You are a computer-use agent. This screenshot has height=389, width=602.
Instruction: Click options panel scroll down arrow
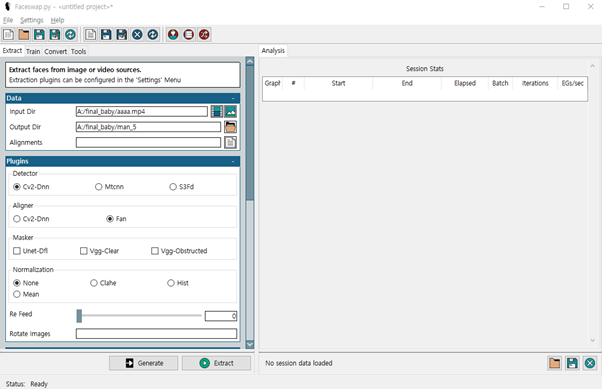point(250,344)
